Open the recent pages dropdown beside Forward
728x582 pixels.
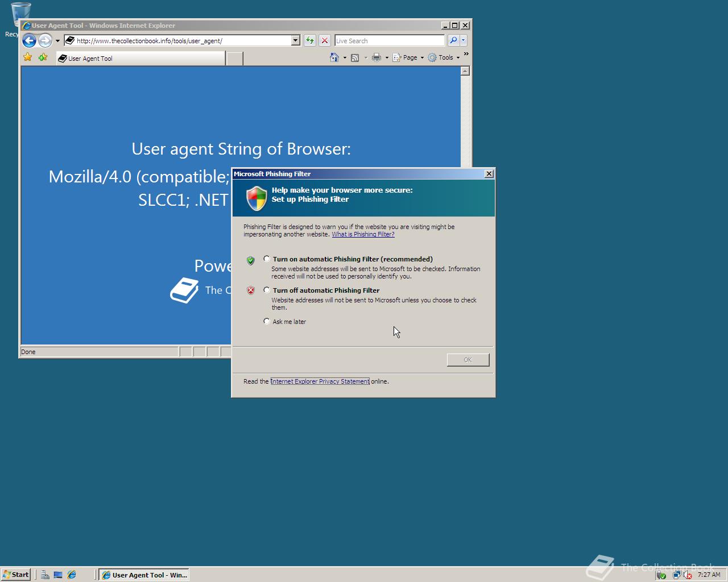tap(57, 41)
